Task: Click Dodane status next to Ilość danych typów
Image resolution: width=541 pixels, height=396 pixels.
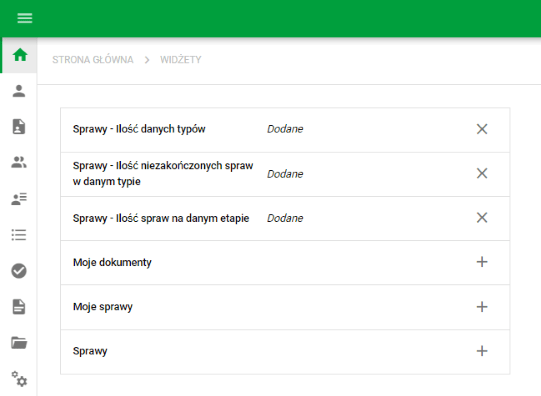Action: click(285, 129)
